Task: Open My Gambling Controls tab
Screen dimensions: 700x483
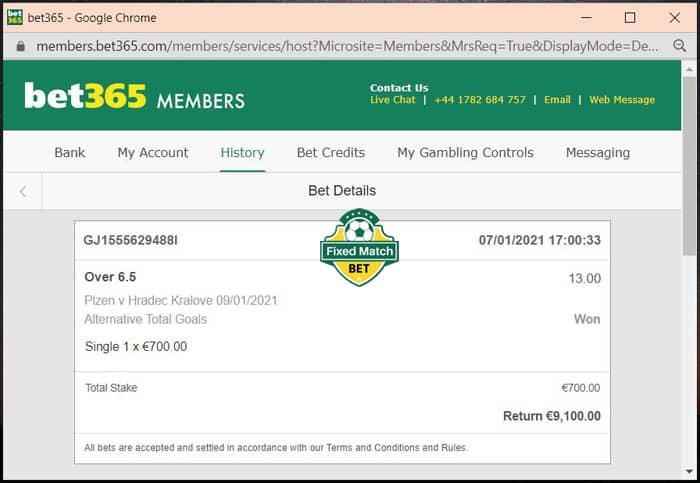Action: (466, 153)
